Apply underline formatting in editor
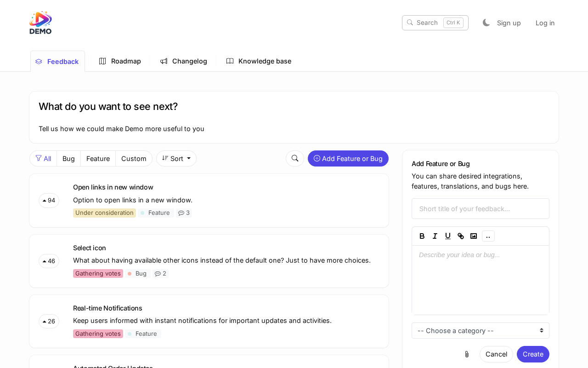Viewport: 588px width, 368px height. (x=447, y=236)
